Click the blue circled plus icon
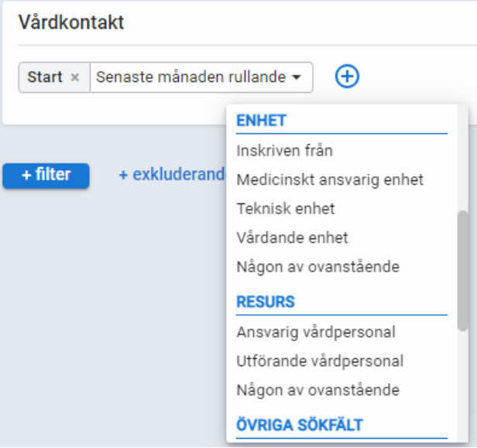This screenshot has width=477, height=448. 348,77
